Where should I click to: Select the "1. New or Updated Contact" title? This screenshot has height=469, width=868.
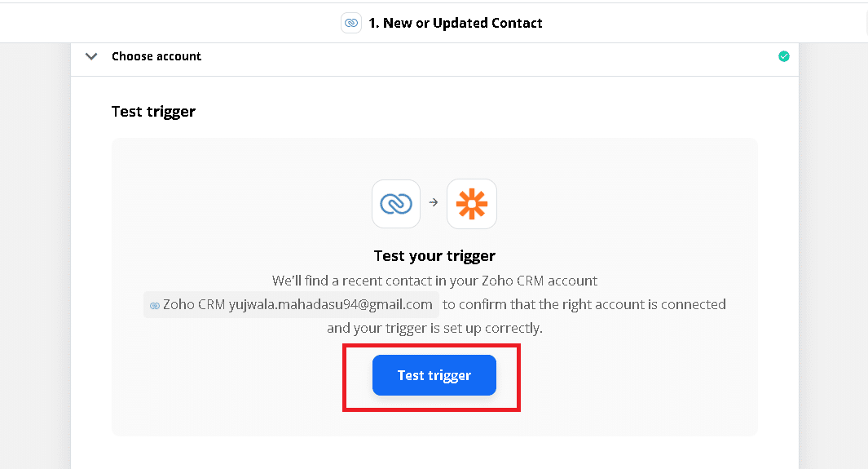456,23
